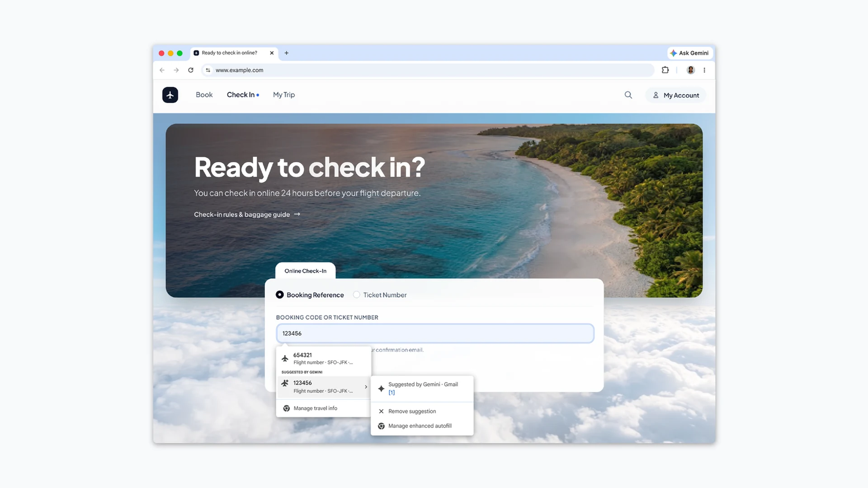Open My Account

(676, 95)
